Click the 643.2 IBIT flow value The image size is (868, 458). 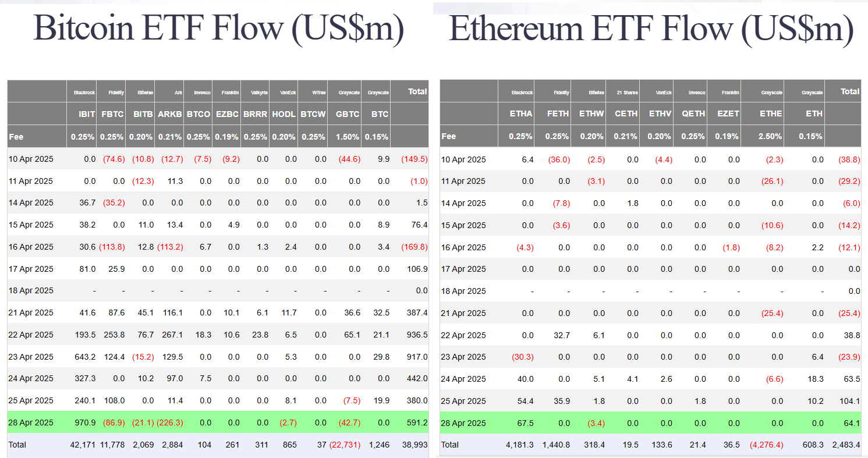pos(83,357)
